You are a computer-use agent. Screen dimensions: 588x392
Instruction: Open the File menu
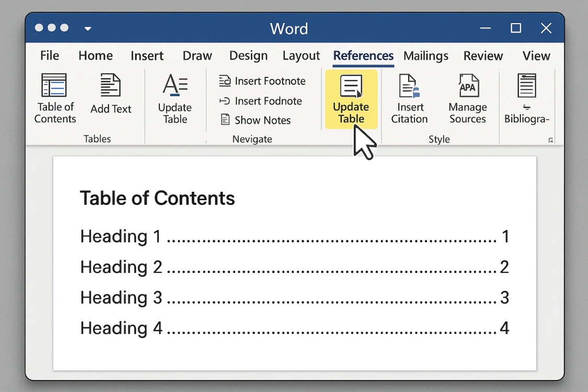tap(49, 56)
